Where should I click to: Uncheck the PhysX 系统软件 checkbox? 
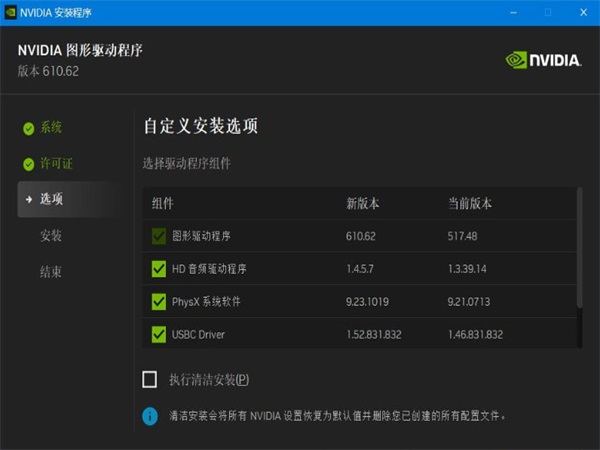(x=159, y=302)
